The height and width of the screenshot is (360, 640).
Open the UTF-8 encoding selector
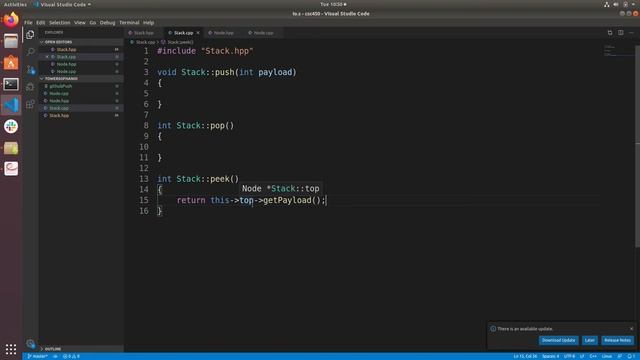click(x=569, y=356)
